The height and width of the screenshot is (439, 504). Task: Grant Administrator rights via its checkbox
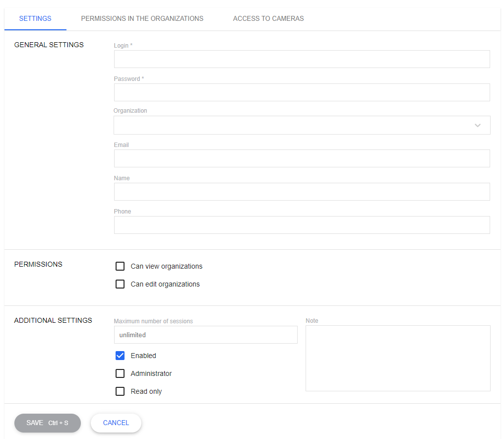[x=120, y=373]
